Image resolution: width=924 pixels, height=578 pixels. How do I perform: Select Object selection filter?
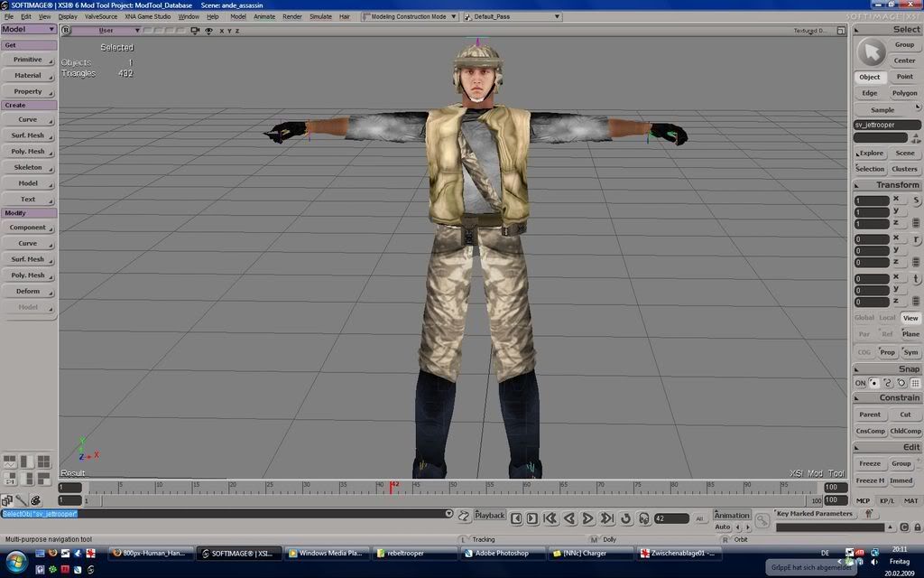[869, 78]
